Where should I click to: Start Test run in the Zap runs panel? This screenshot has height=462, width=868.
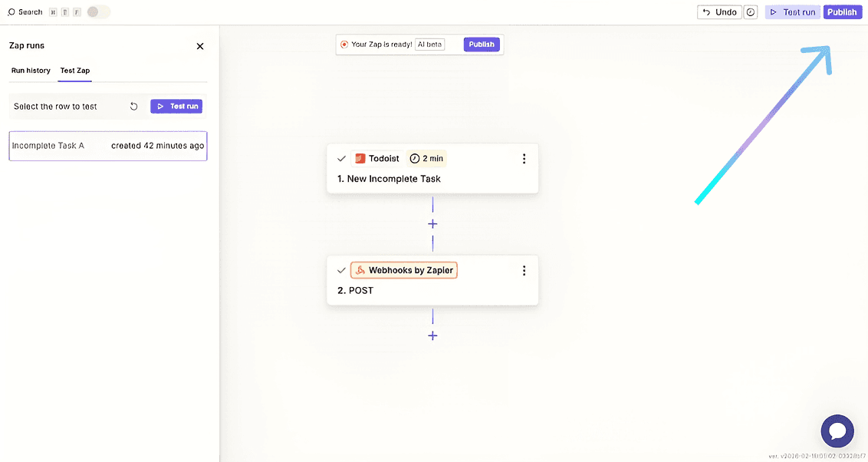pyautogui.click(x=176, y=107)
